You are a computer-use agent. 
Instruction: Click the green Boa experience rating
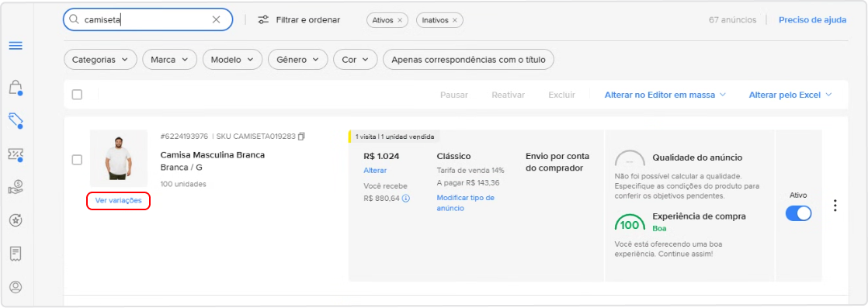(x=659, y=228)
